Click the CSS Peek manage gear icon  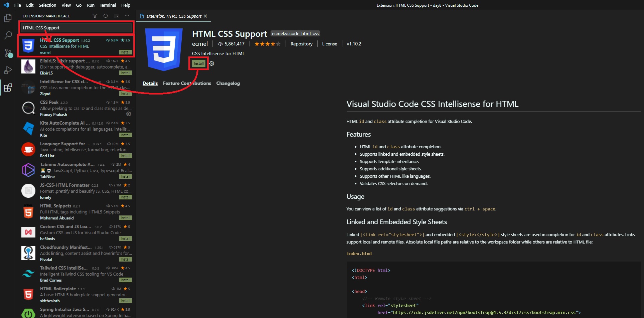pos(129,114)
